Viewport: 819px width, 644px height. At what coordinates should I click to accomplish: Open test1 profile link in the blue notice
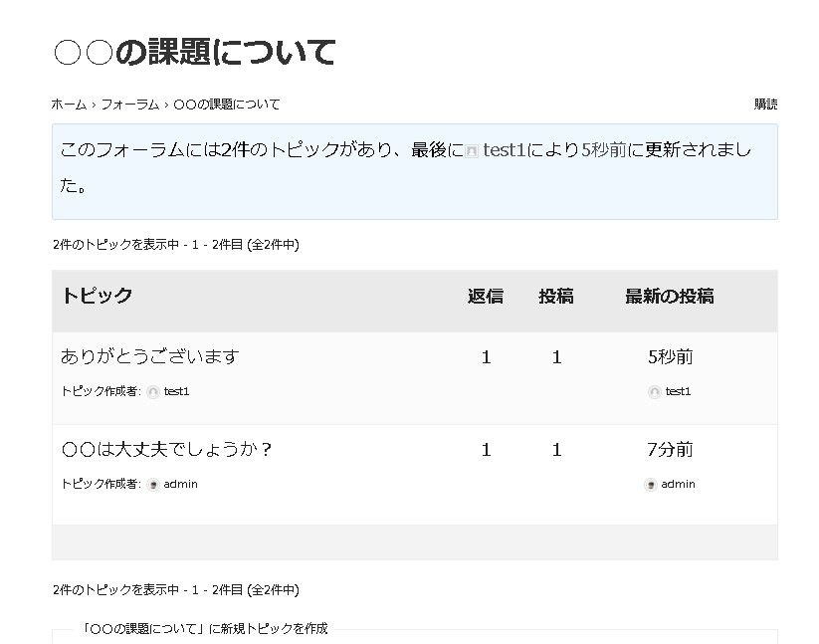504,150
